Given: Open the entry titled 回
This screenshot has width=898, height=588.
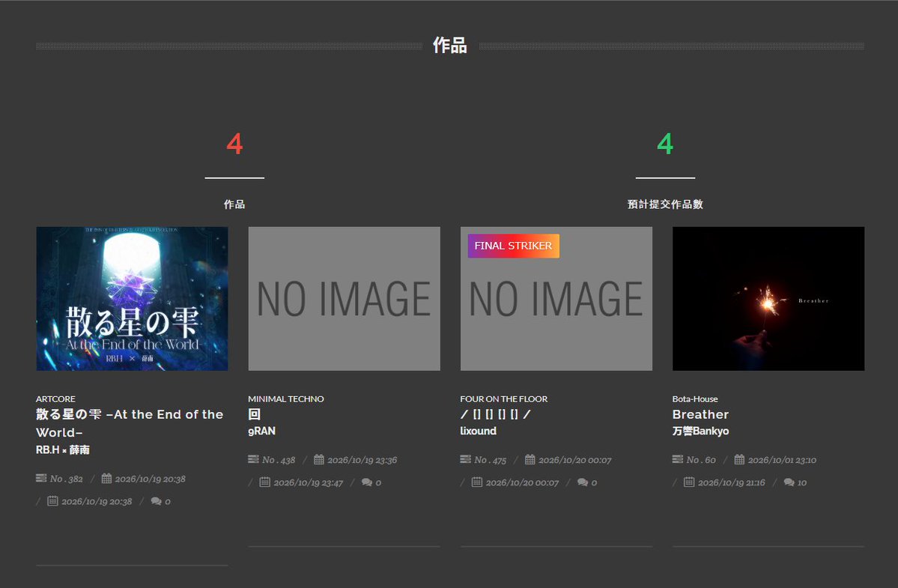Looking at the screenshot, I should [x=255, y=414].
